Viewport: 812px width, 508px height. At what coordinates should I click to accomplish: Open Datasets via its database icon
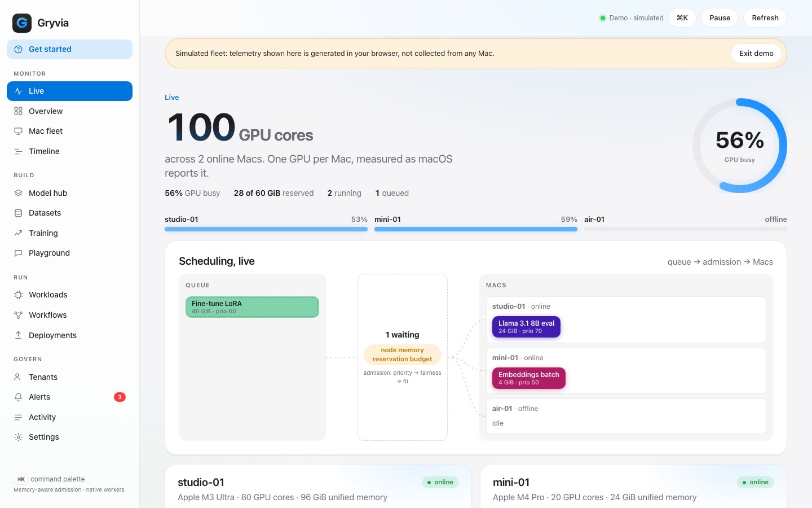click(x=19, y=213)
